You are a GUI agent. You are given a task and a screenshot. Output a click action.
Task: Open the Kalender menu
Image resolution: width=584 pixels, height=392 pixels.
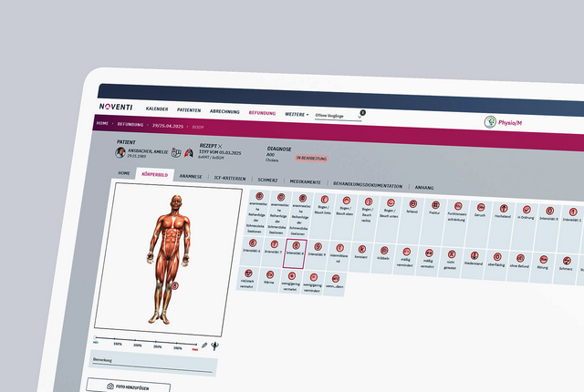[157, 109]
